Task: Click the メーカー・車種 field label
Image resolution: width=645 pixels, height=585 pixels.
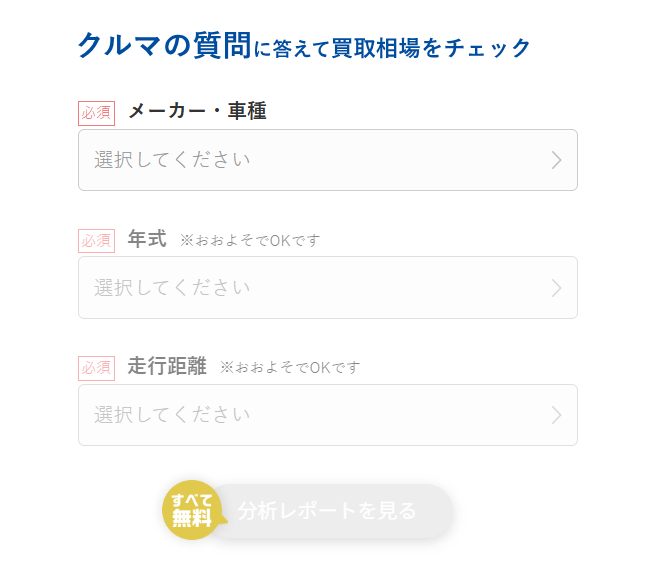Action: (197, 111)
